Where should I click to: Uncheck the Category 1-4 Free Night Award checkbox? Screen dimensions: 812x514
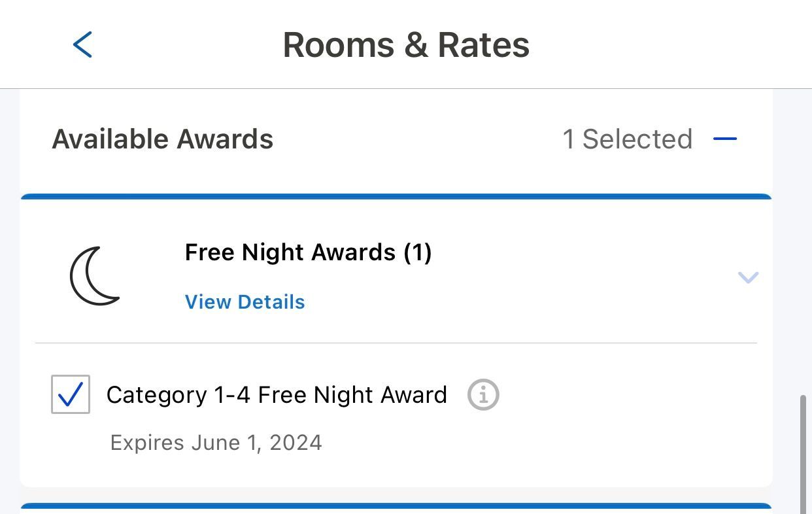pyautogui.click(x=71, y=394)
